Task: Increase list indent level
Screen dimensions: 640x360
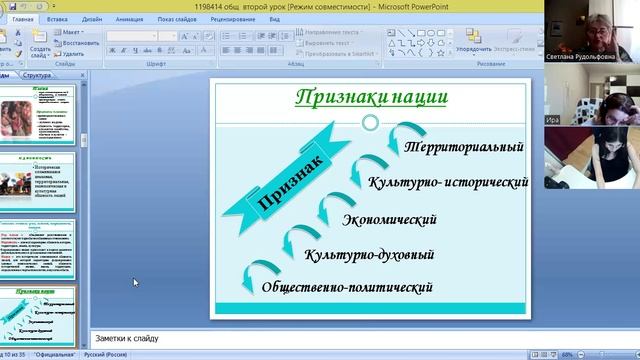Action: [x=272, y=36]
